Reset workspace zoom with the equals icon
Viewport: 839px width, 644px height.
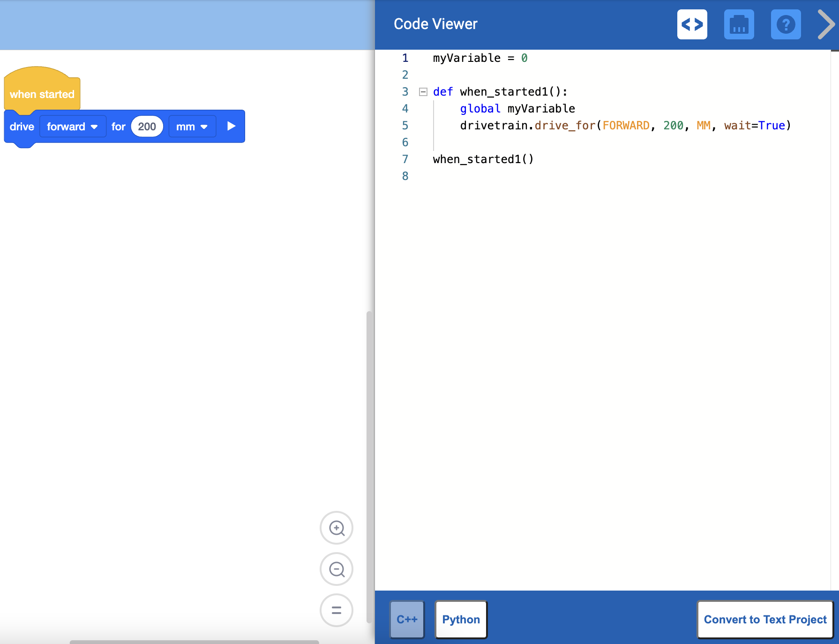point(336,610)
